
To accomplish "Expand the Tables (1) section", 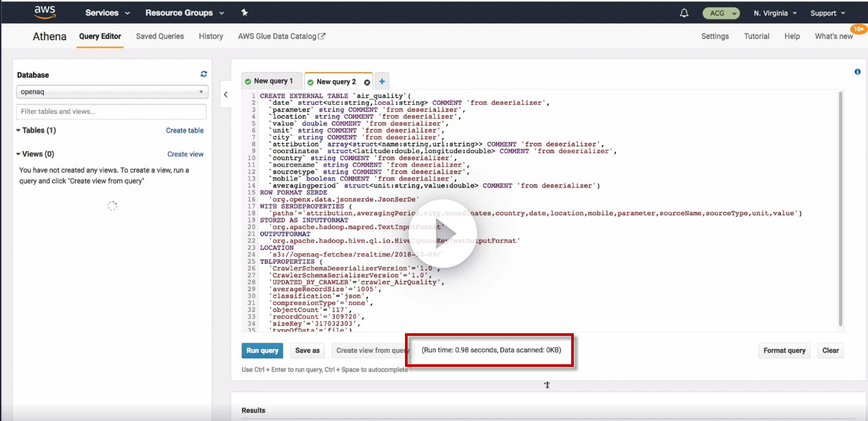I will 36,130.
